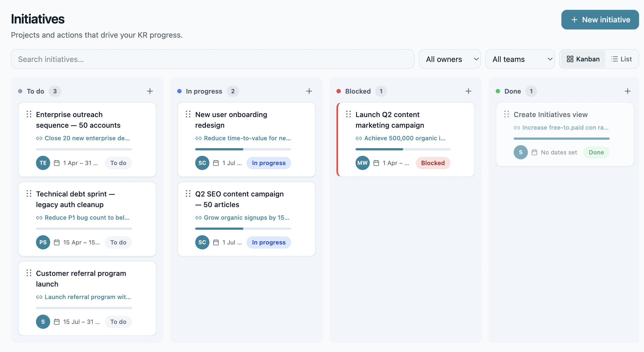The height and width of the screenshot is (352, 644).
Task: Switch to Kanban view
Action: [583, 59]
